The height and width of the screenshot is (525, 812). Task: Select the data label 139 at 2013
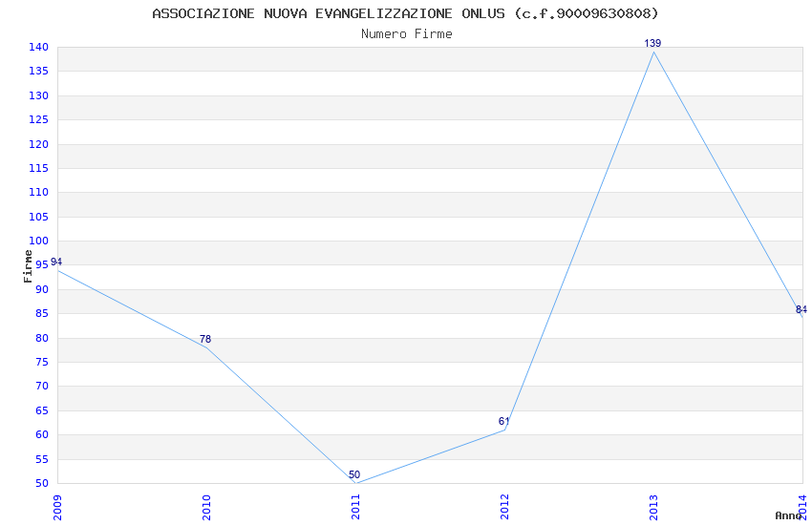pyautogui.click(x=652, y=44)
